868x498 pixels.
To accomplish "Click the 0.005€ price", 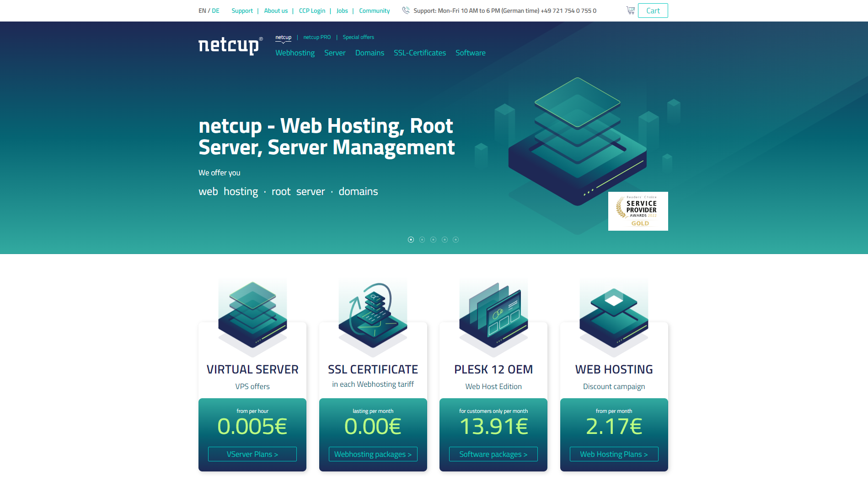I will coord(252,427).
